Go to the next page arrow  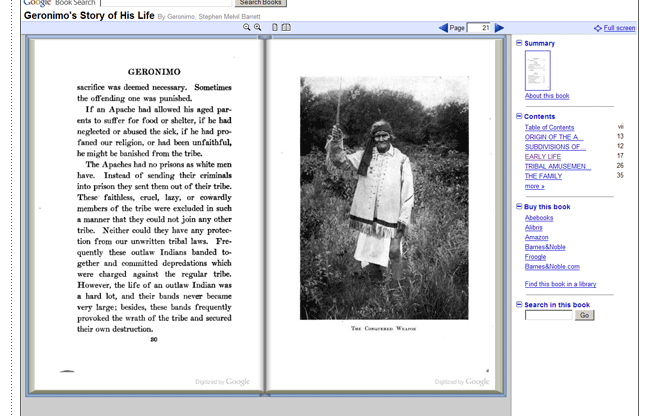click(x=497, y=28)
